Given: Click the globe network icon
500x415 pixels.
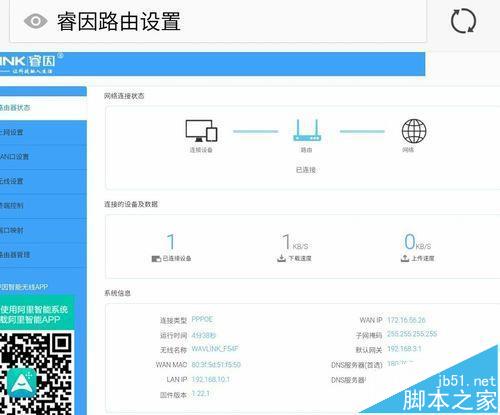Looking at the screenshot, I should [x=414, y=131].
